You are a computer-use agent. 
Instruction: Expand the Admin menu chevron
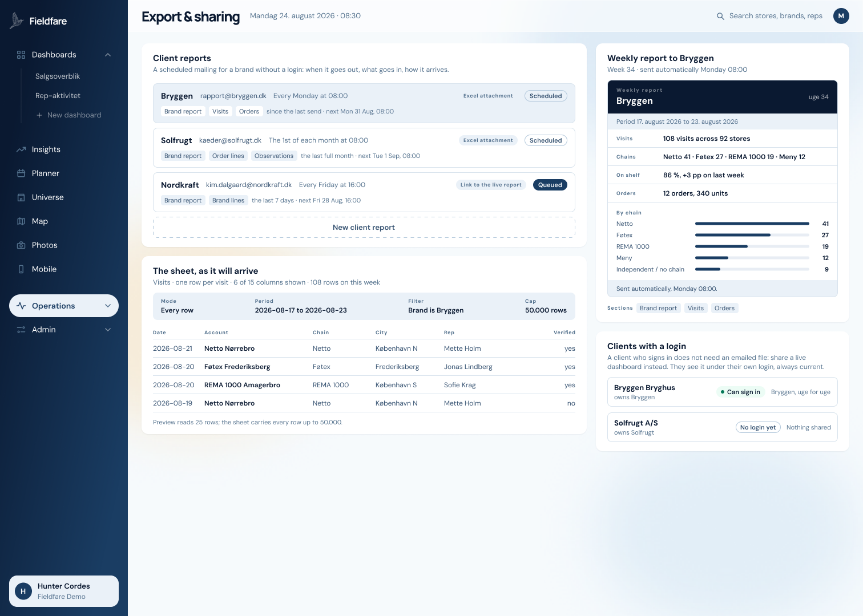tap(108, 330)
